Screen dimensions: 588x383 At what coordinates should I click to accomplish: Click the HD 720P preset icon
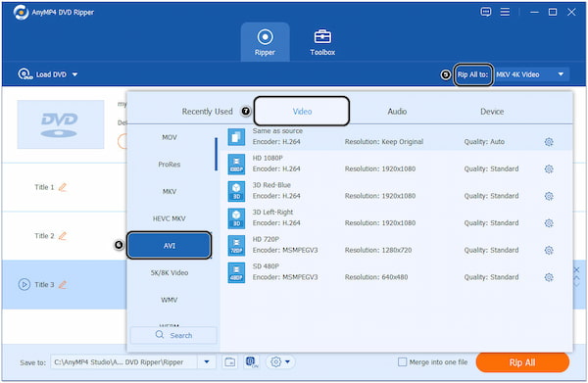click(236, 245)
